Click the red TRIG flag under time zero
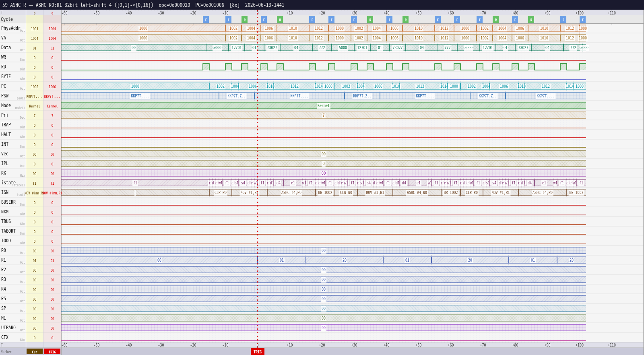Image resolution: width=644 pixels, height=355 pixels. [x=258, y=351]
